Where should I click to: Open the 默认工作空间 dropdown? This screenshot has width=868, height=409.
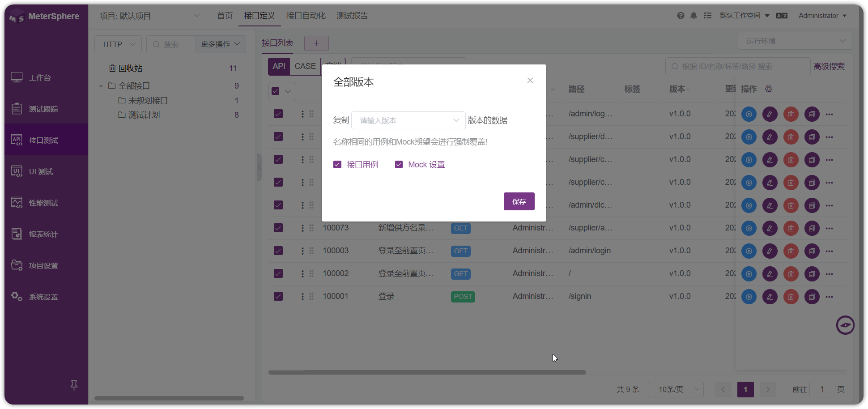click(x=745, y=16)
